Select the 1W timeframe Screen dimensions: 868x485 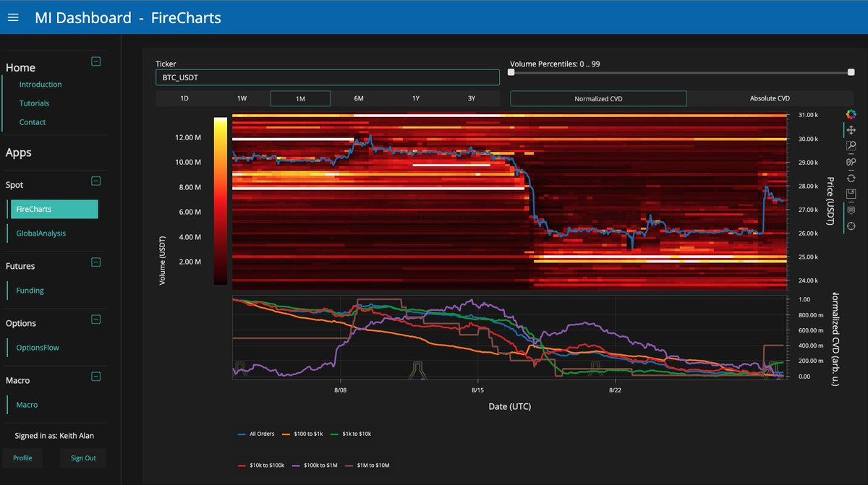242,98
